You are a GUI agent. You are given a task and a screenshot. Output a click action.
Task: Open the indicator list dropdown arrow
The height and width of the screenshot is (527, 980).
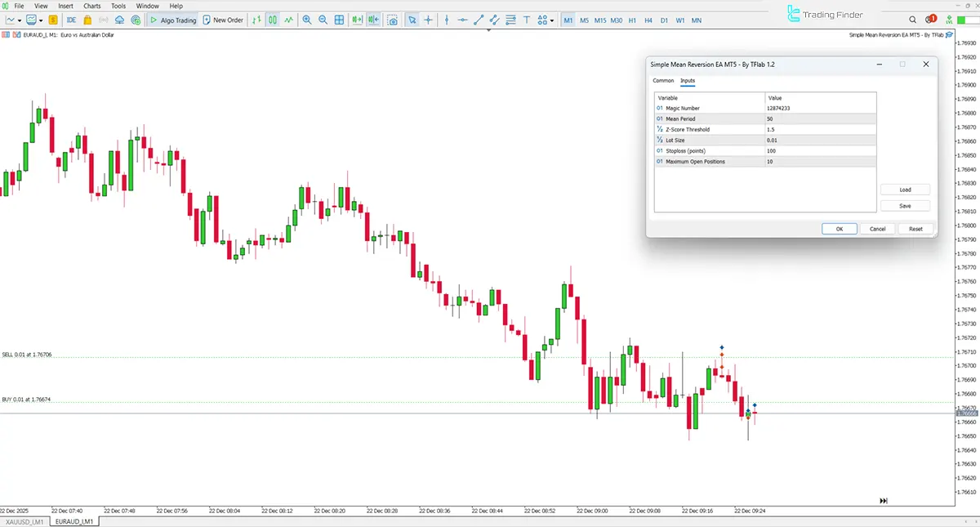coord(19,20)
